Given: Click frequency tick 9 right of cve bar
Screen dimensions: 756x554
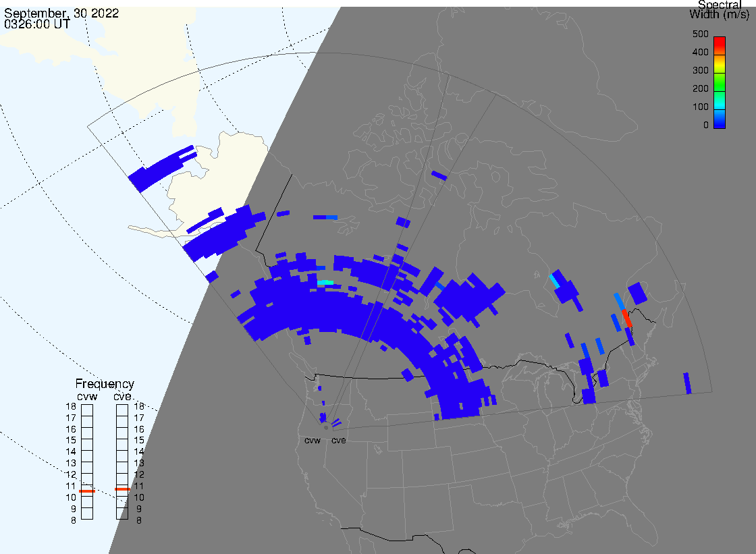Looking at the screenshot, I should (139, 509).
